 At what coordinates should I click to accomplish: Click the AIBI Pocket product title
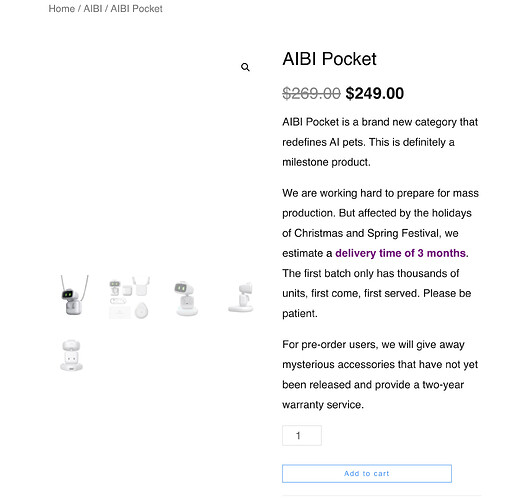[x=329, y=59]
